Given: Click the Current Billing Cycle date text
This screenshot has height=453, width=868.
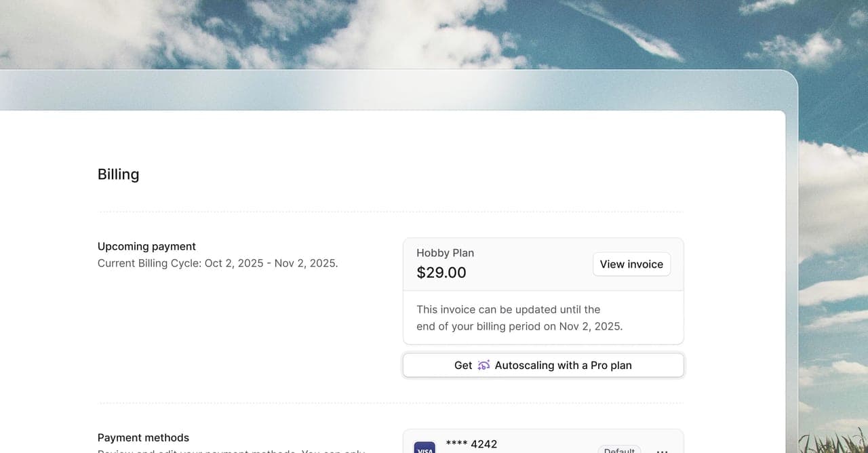Looking at the screenshot, I should point(218,263).
